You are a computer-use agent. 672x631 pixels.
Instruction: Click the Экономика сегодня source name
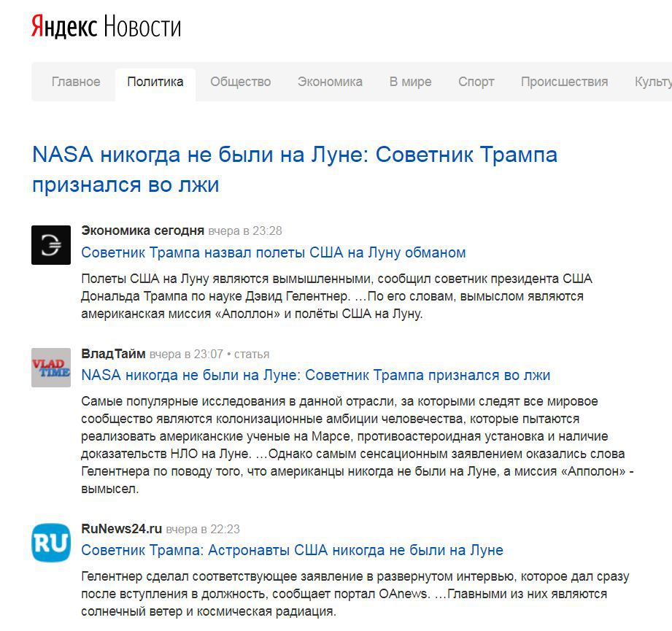(142, 231)
